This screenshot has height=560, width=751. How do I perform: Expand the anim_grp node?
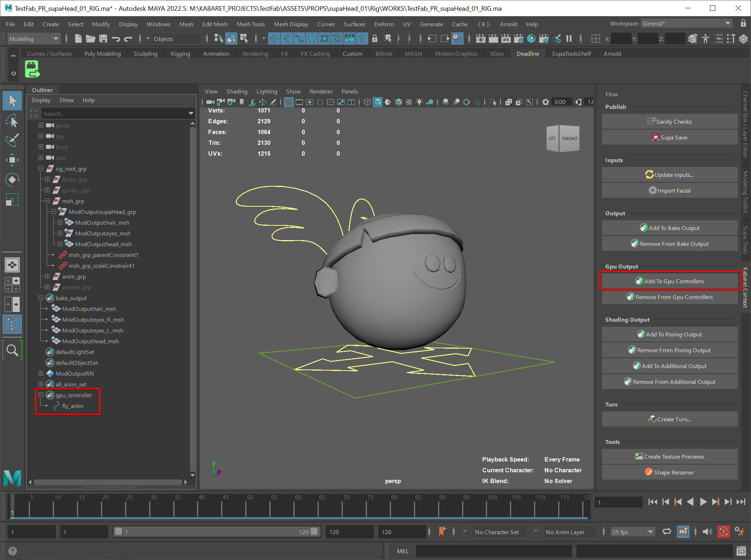[x=47, y=276]
